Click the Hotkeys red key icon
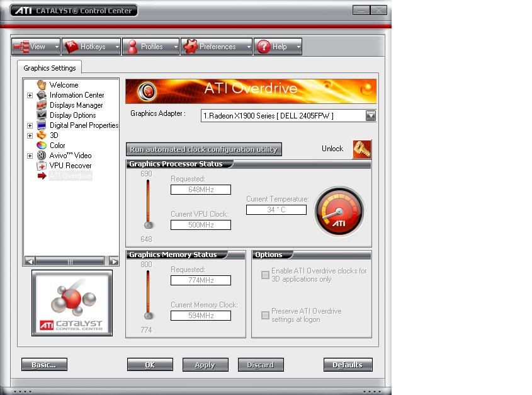Viewport: 532px width, 395px height. 72,47
